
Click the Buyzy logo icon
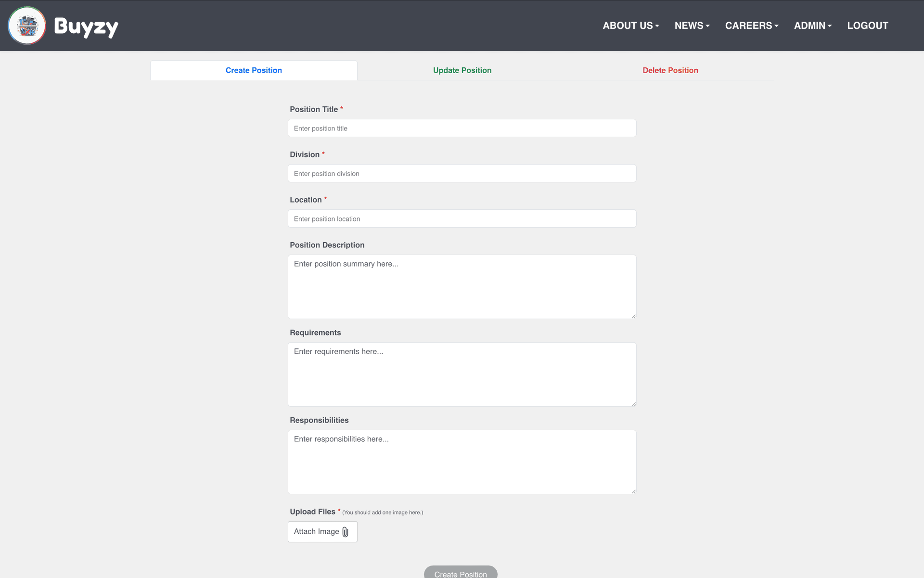[x=26, y=25]
